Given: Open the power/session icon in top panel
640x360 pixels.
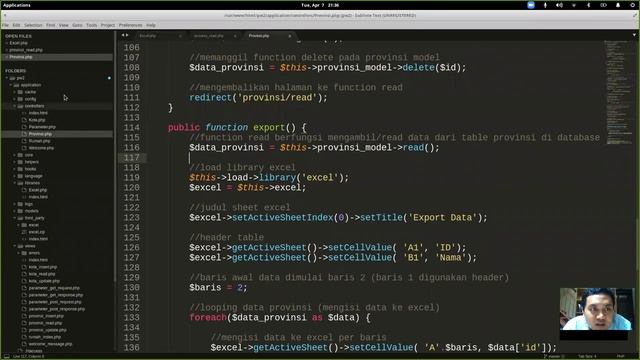Looking at the screenshot, I should tap(633, 5).
